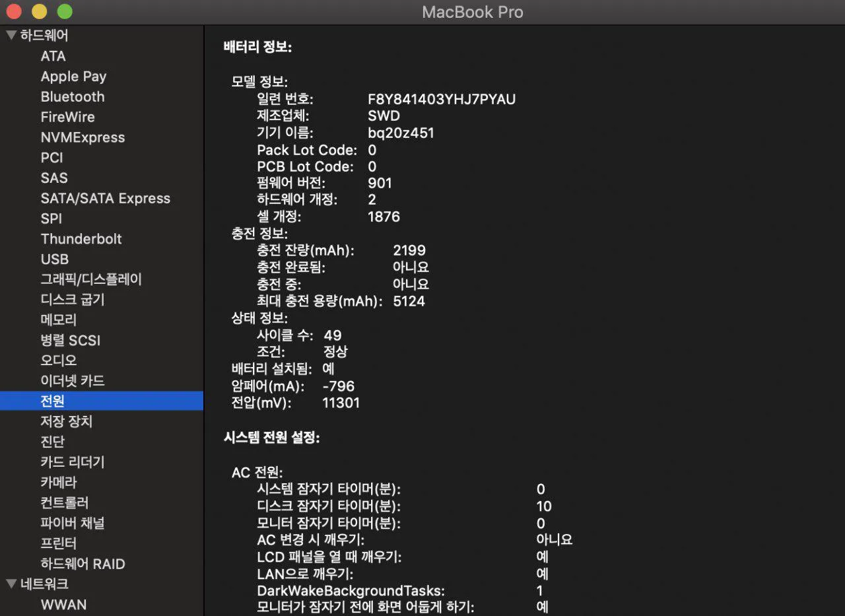Screen dimensions: 845x616
Task: Open the NVMExpress entry
Action: (83, 137)
